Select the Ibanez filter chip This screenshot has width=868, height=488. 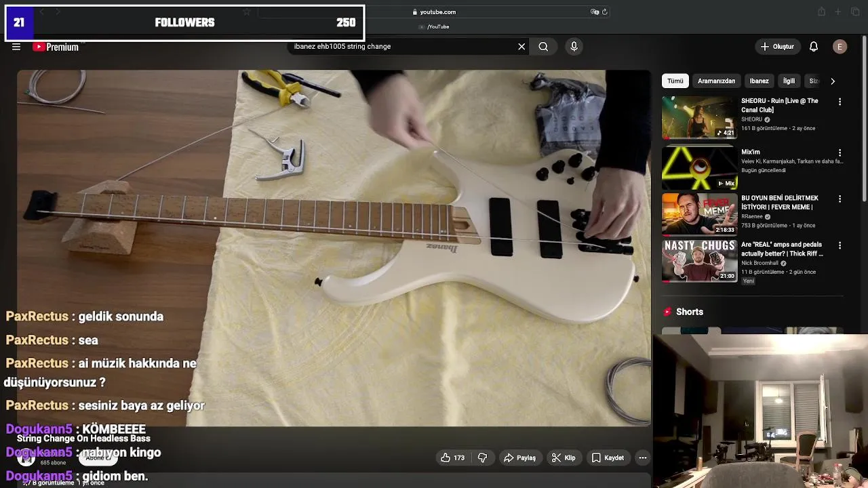pos(759,81)
